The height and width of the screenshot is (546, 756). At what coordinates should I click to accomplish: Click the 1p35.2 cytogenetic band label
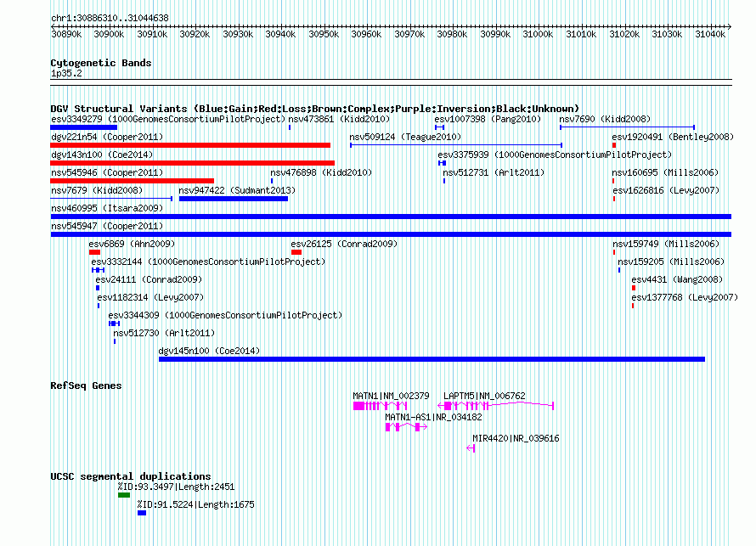(x=66, y=73)
